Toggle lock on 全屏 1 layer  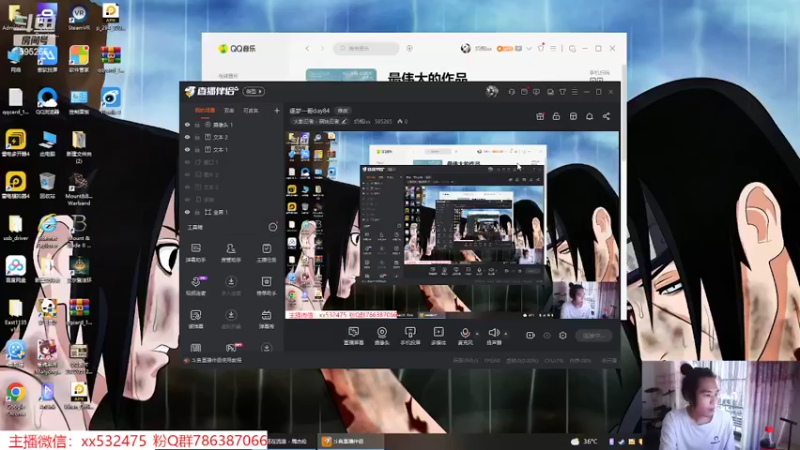click(197, 212)
